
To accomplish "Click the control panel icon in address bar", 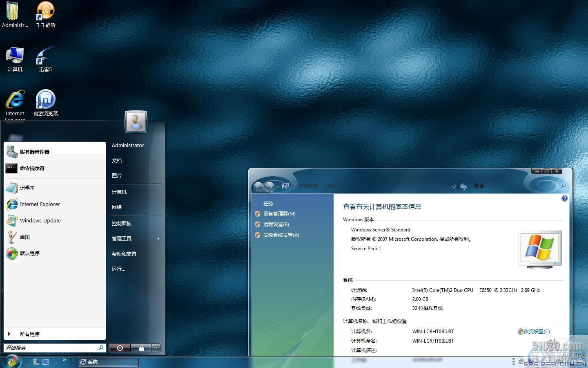I will click(286, 186).
